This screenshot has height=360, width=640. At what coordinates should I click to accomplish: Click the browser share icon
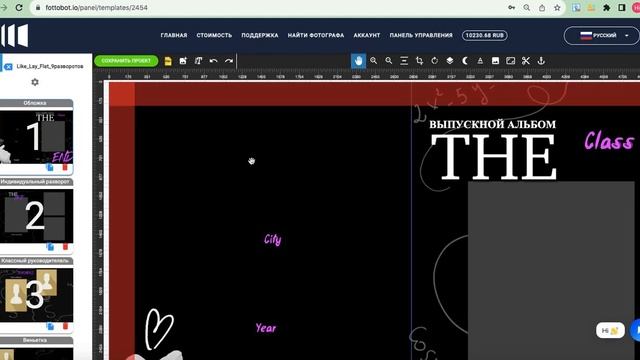[542, 8]
